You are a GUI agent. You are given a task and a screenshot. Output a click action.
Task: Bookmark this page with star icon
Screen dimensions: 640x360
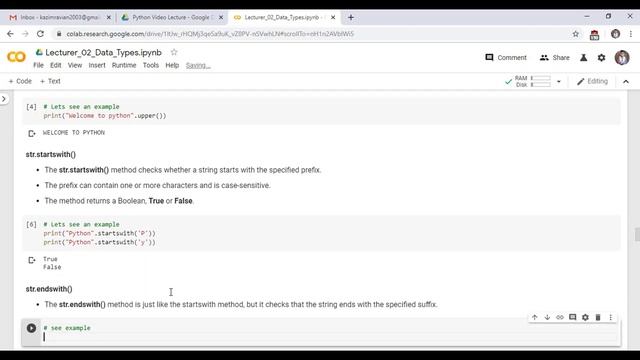coord(576,34)
